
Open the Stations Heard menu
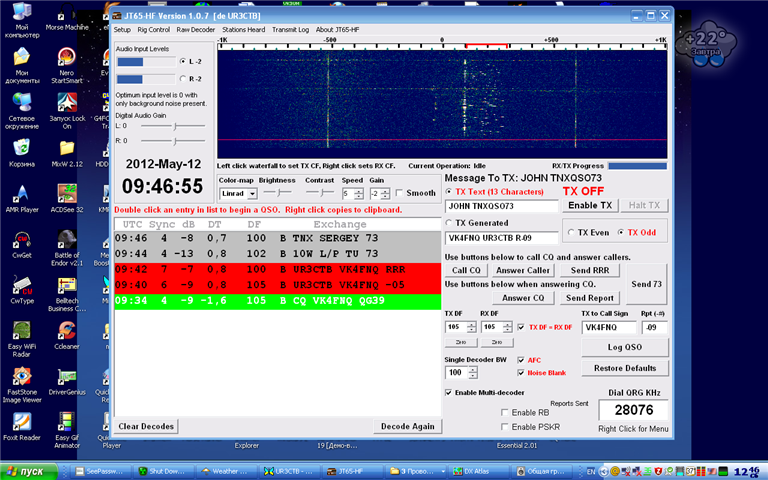coord(243,29)
